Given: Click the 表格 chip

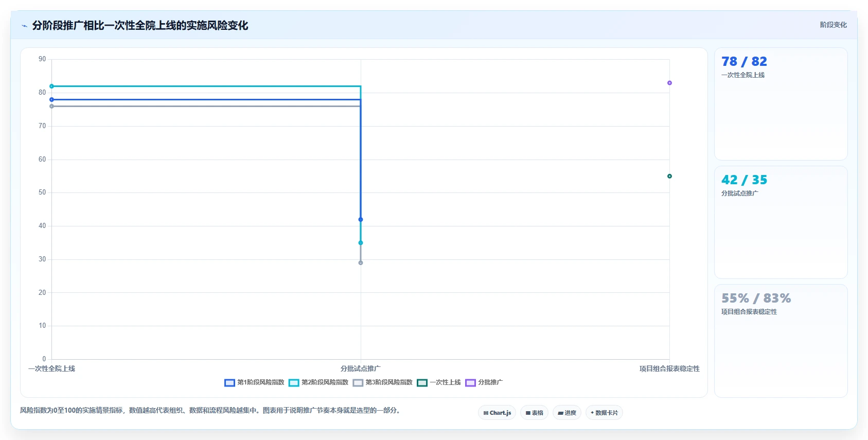Looking at the screenshot, I should tap(534, 413).
